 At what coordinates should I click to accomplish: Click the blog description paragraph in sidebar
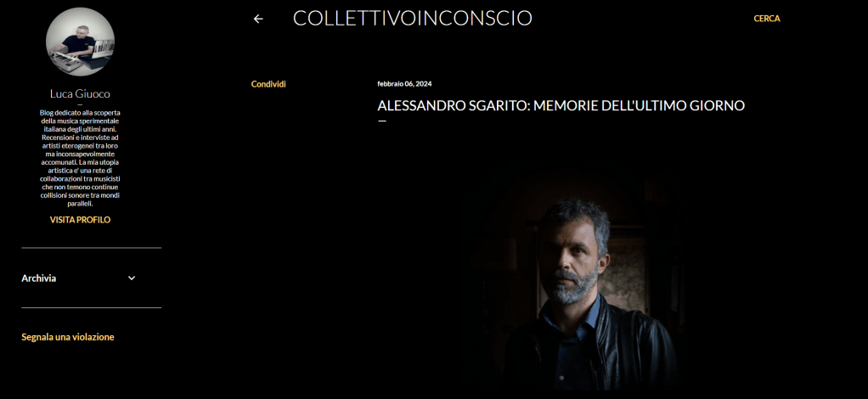[81, 158]
